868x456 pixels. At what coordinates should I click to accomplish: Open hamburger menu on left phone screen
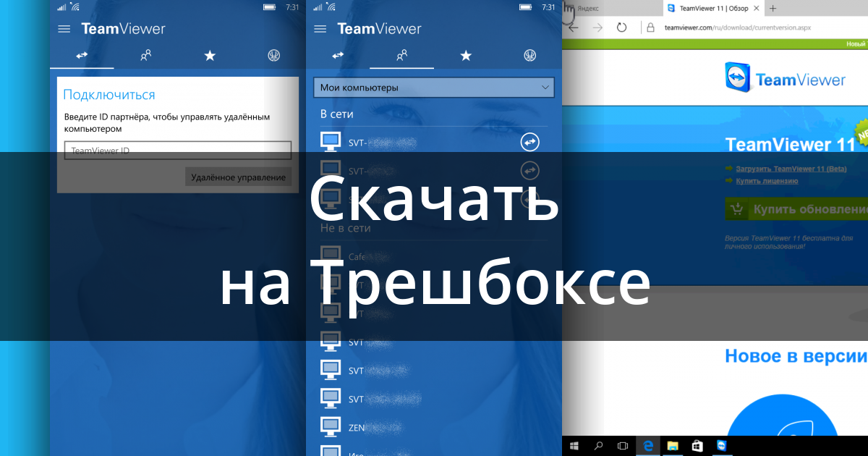coord(64,29)
